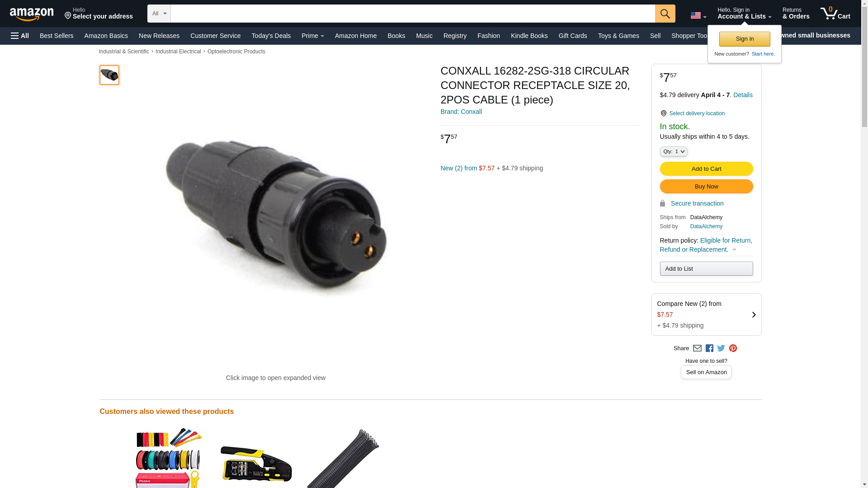Click into the search text field

pyautogui.click(x=413, y=14)
